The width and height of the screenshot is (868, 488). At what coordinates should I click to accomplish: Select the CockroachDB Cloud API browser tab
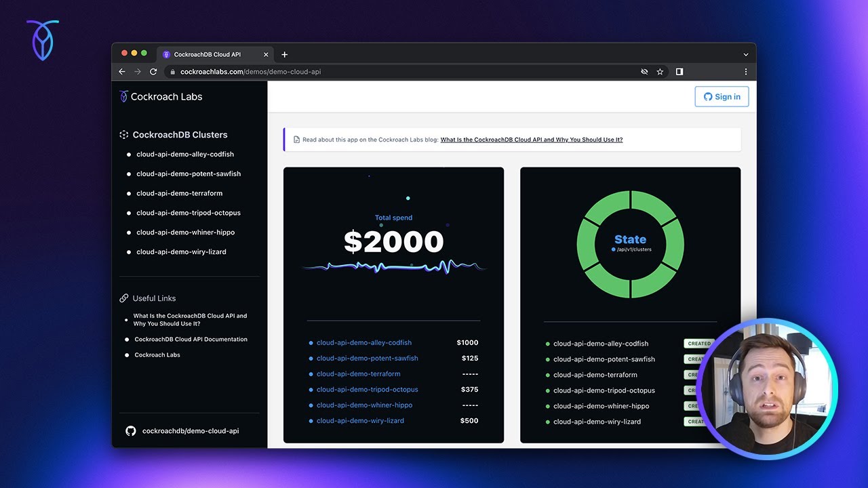pyautogui.click(x=215, y=55)
